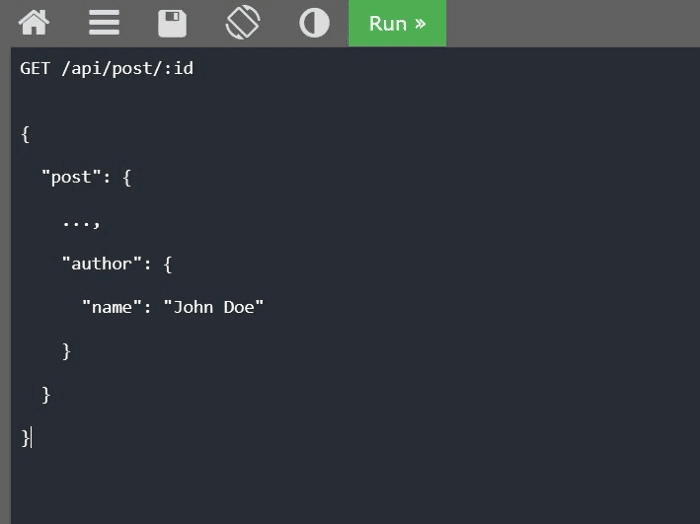Open the hamburger menu
Screen dimensions: 700x524
tap(104, 23)
